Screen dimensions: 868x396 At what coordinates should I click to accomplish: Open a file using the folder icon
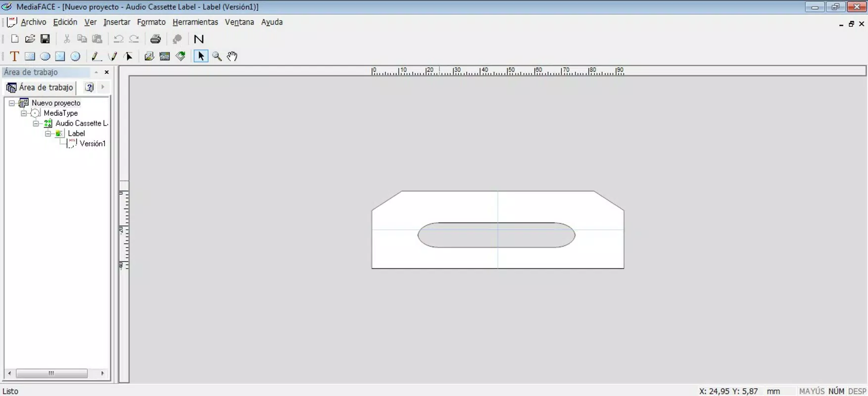(x=30, y=39)
